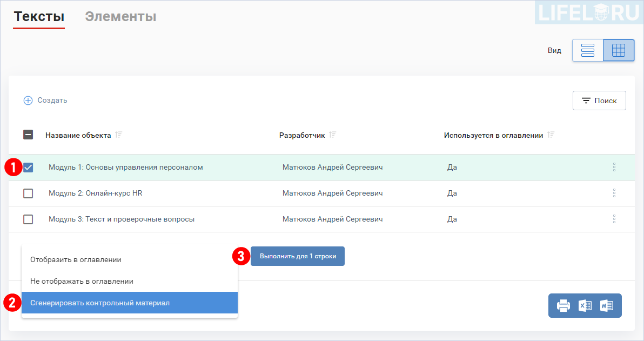Switch to list view layout
644x341 pixels.
(588, 50)
